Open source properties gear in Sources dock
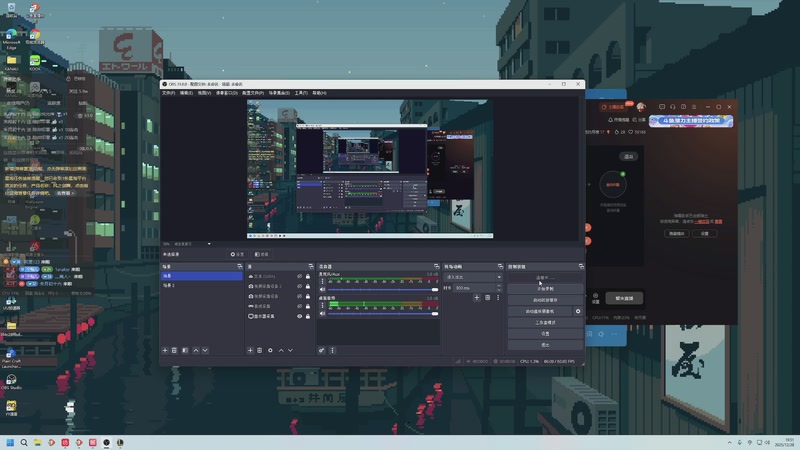800x450 pixels. [x=270, y=351]
